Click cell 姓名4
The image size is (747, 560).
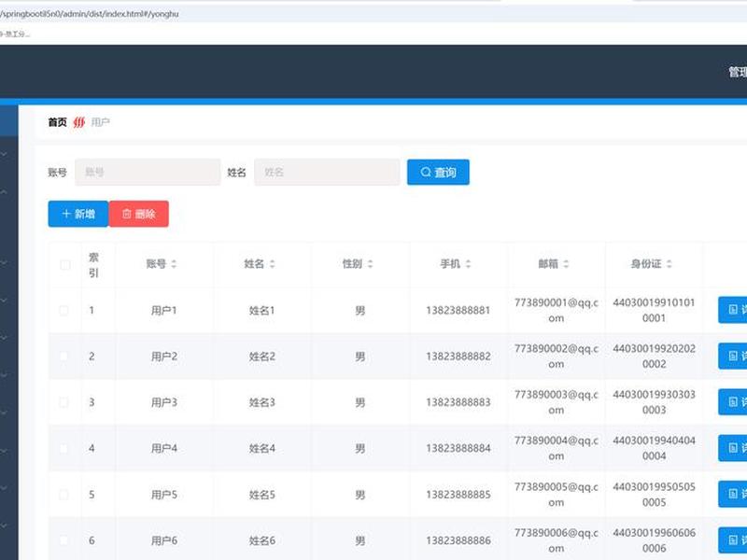(x=262, y=449)
